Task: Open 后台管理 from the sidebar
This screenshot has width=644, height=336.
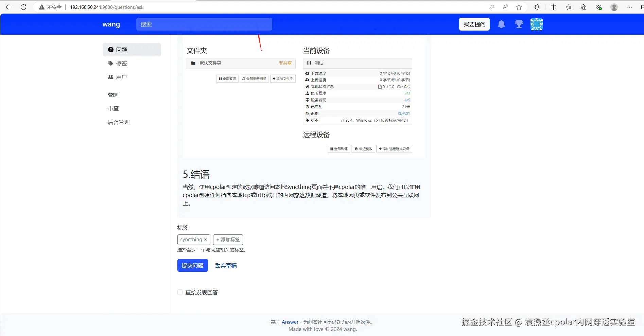Action: point(119,122)
